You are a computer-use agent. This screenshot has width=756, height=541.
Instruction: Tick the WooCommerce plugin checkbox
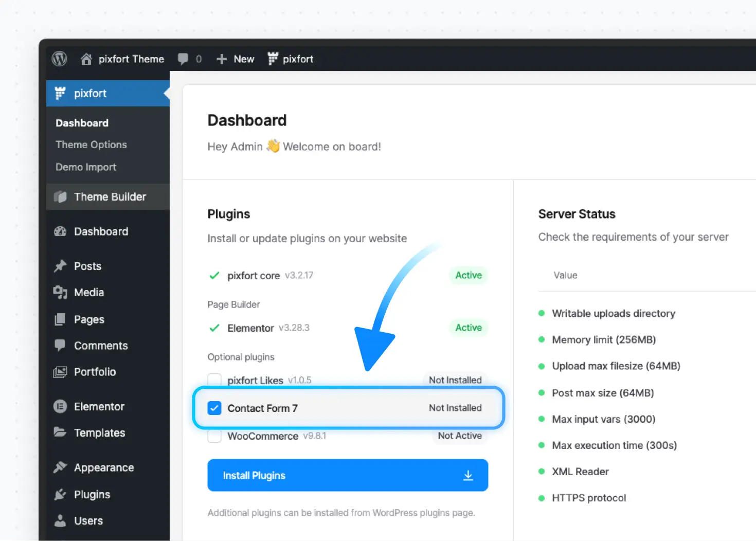[214, 436]
